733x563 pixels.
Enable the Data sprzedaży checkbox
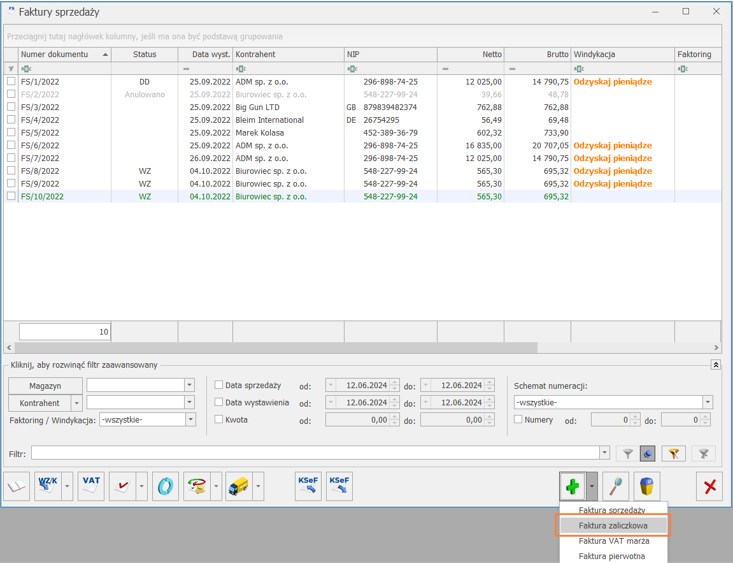pos(219,385)
